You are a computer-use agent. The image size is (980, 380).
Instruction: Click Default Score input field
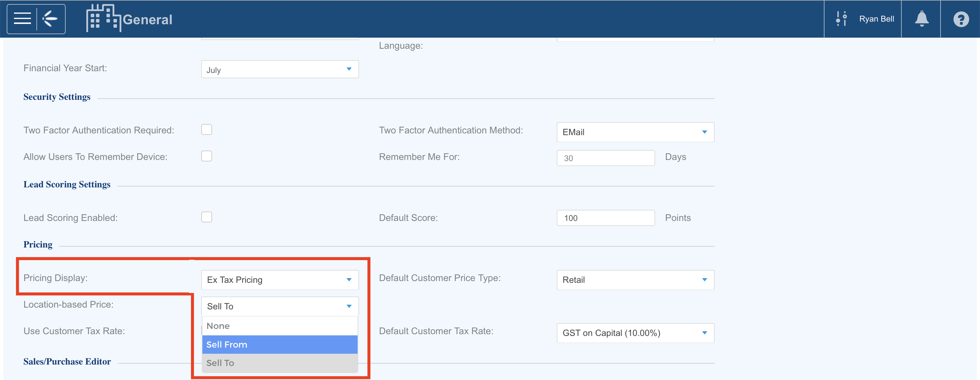pyautogui.click(x=606, y=218)
